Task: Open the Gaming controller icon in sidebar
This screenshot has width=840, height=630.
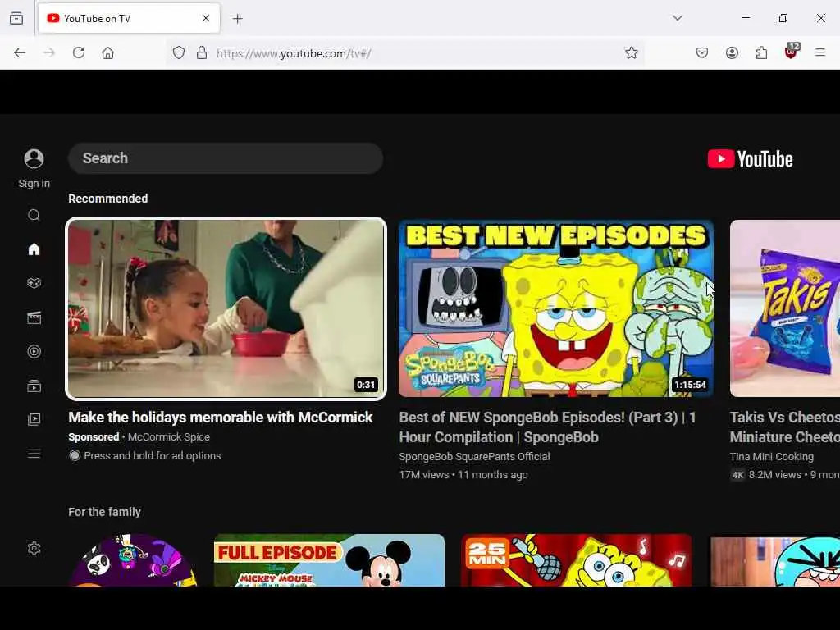Action: coord(34,283)
